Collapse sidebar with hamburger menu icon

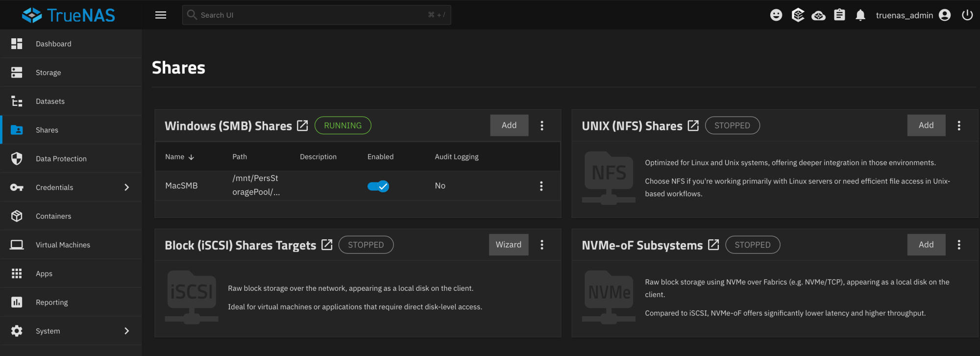161,15
